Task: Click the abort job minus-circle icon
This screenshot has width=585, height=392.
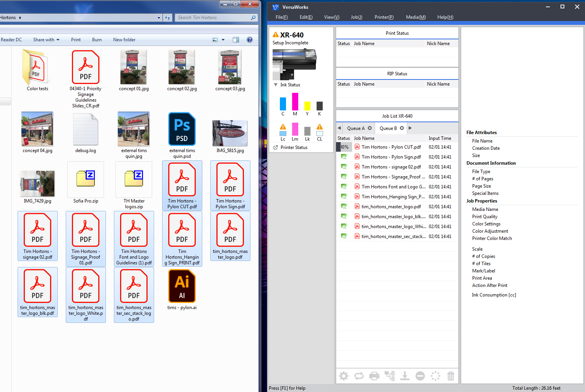Action: point(420,376)
